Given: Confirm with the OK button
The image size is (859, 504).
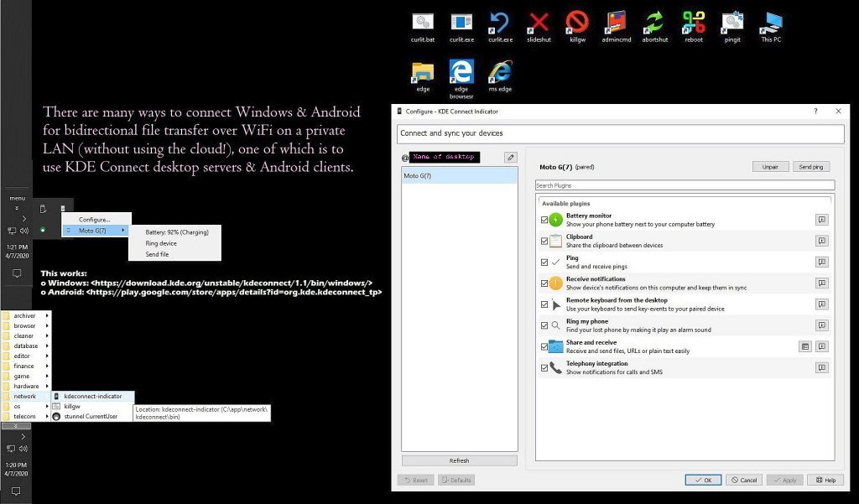Looking at the screenshot, I should pyautogui.click(x=703, y=480).
